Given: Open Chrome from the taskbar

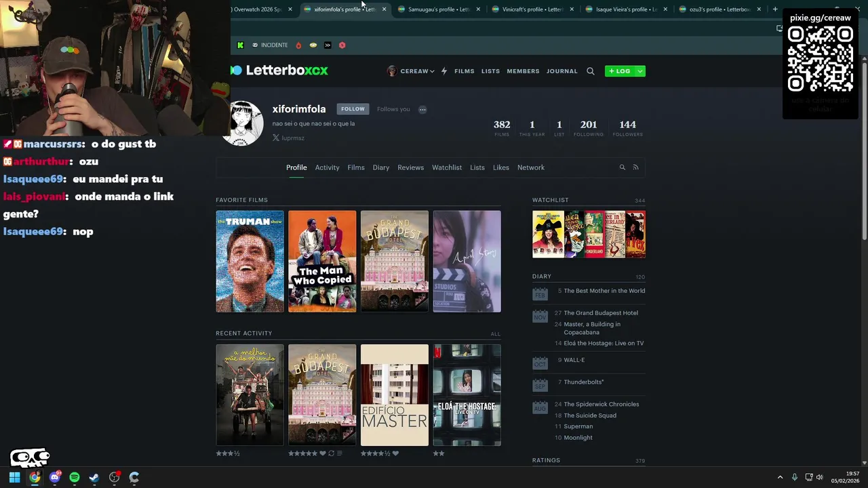Looking at the screenshot, I should (x=35, y=477).
